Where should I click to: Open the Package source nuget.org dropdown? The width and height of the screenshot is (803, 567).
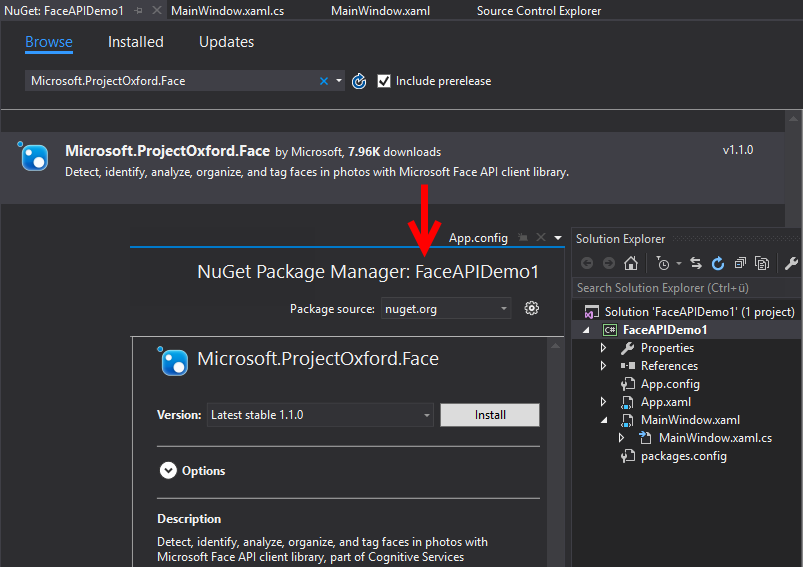446,309
